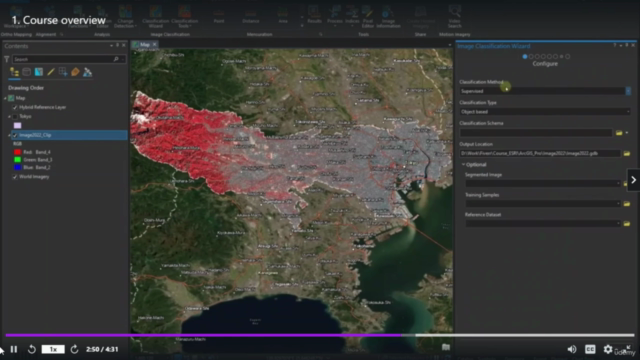Exit fullscreen mode of the player
This screenshot has width=640, height=360.
click(628, 348)
